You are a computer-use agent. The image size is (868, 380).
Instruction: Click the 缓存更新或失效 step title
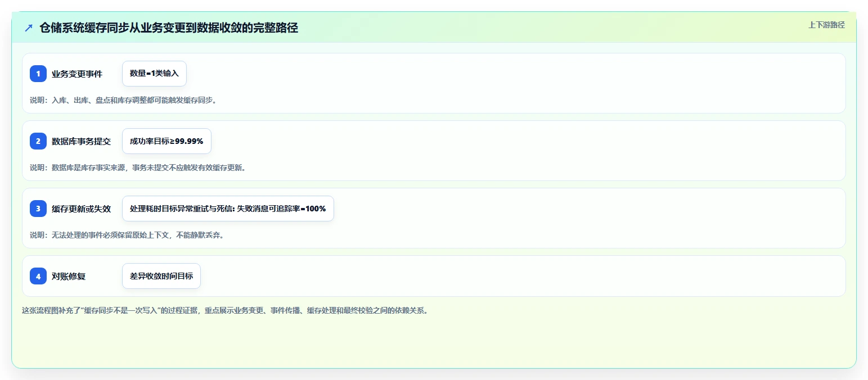tap(81, 209)
